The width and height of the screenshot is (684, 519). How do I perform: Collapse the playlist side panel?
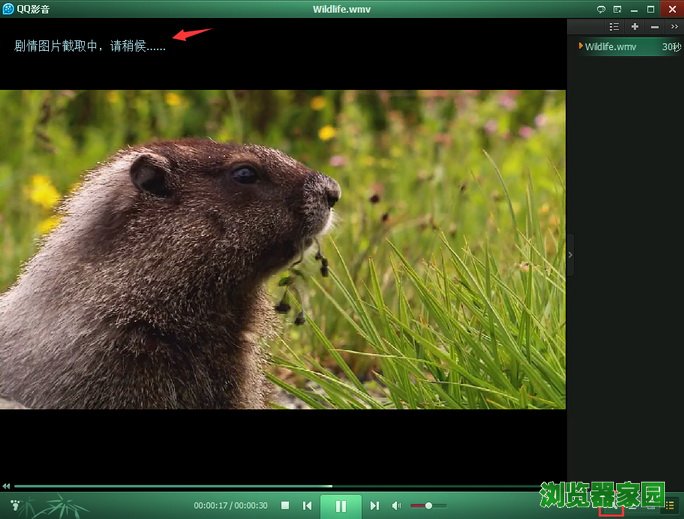coord(570,255)
